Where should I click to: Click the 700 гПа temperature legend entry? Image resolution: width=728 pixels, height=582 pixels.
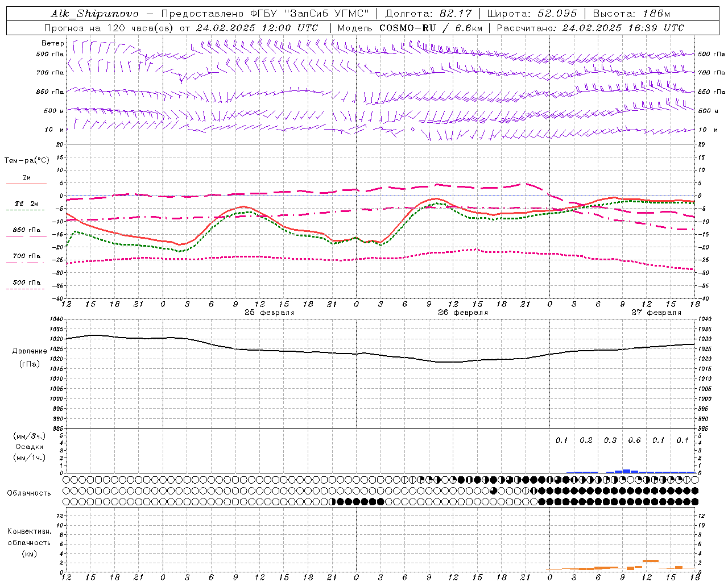tap(26, 256)
